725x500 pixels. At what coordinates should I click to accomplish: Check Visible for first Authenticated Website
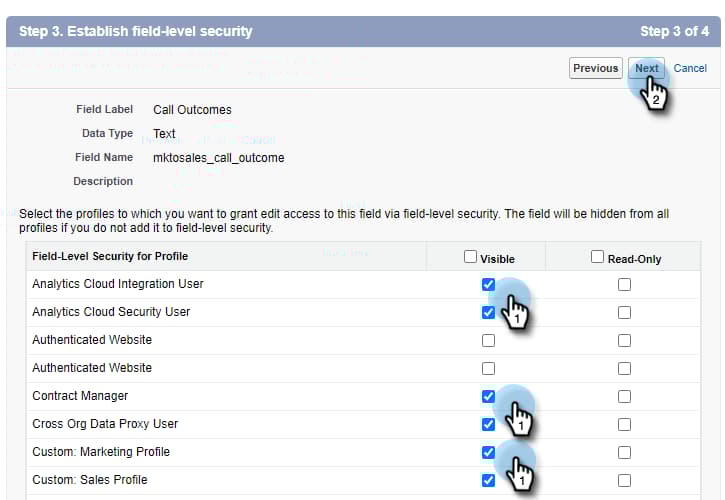(x=488, y=340)
